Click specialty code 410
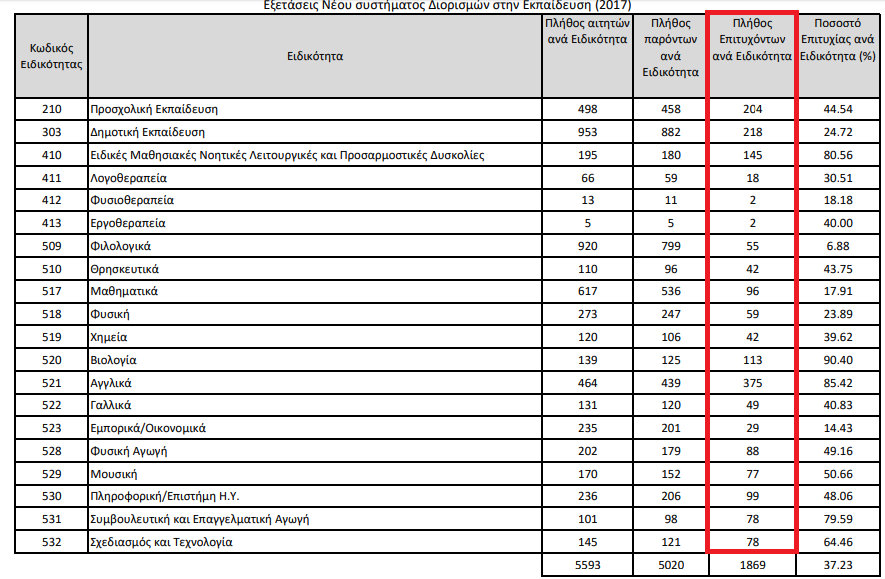 (51, 155)
